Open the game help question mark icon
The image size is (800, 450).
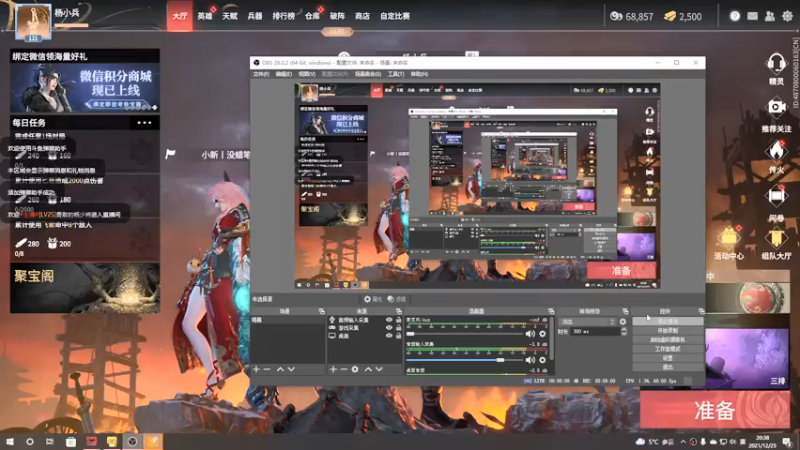(x=735, y=16)
